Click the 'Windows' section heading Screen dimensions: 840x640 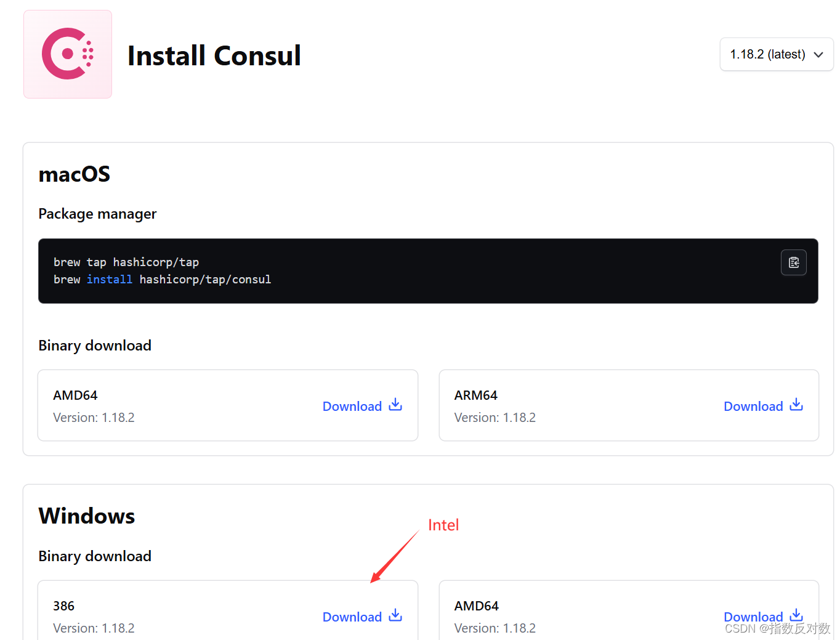click(x=87, y=516)
